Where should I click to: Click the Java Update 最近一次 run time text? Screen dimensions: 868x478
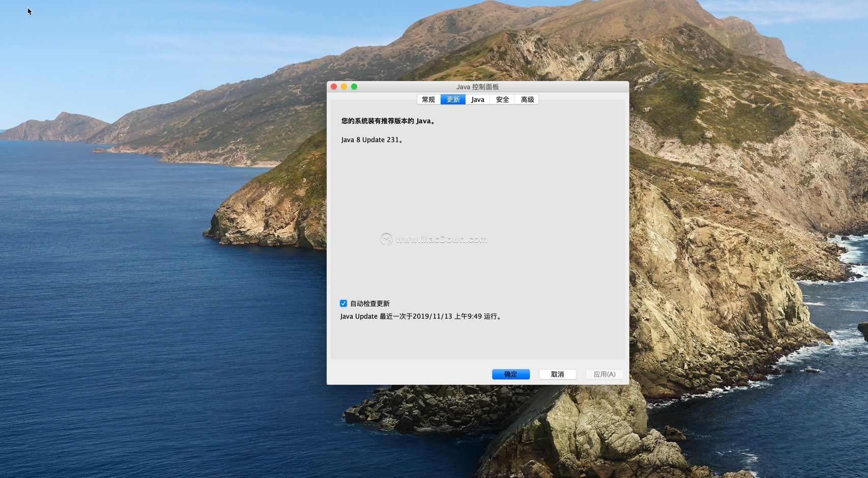coord(421,316)
